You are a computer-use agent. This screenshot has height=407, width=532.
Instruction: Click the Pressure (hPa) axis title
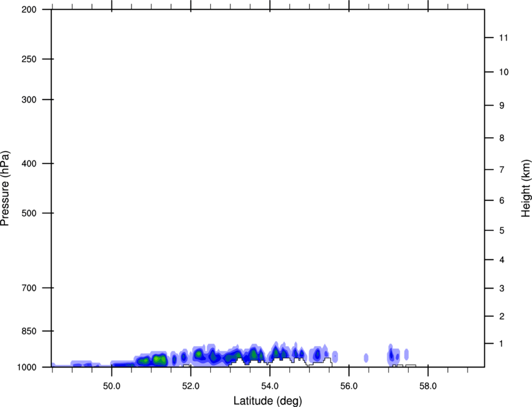6,188
